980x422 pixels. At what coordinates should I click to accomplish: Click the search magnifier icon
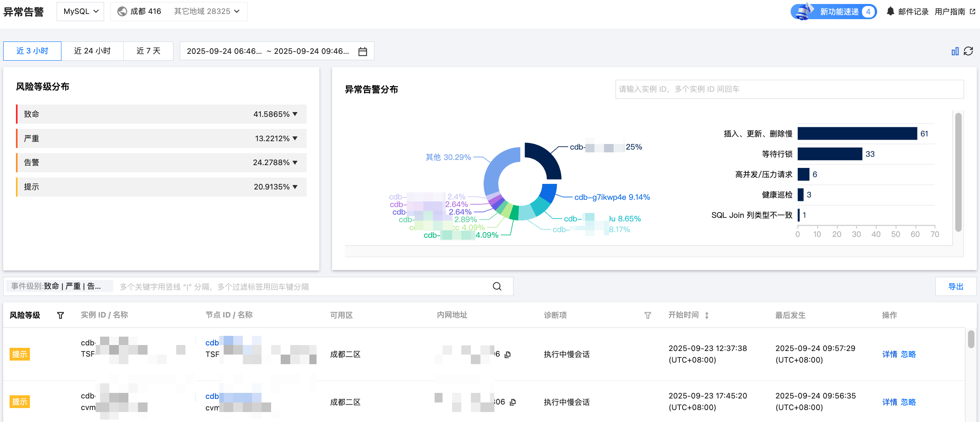point(497,286)
